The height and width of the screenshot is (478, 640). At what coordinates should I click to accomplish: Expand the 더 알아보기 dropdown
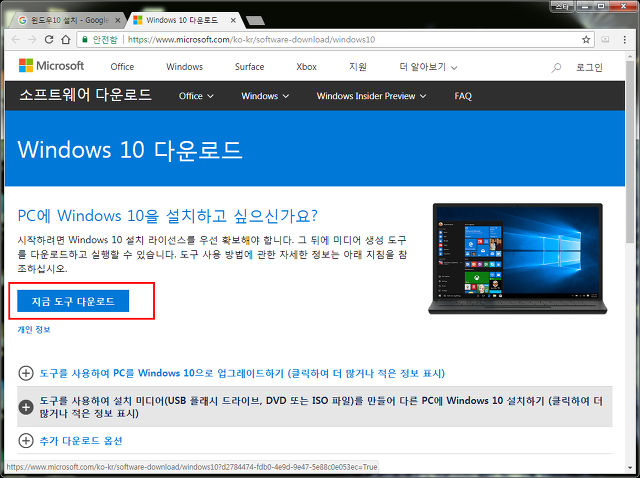pos(428,67)
